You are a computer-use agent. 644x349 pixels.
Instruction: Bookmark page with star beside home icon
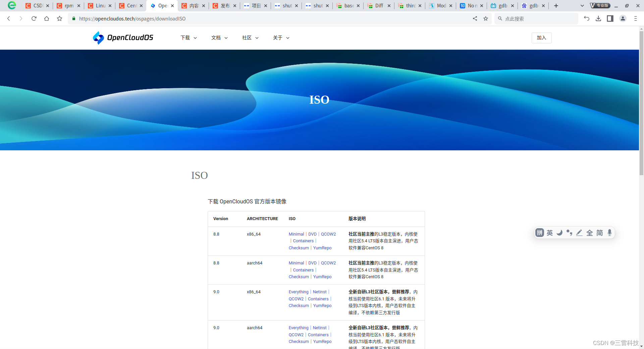[59, 18]
